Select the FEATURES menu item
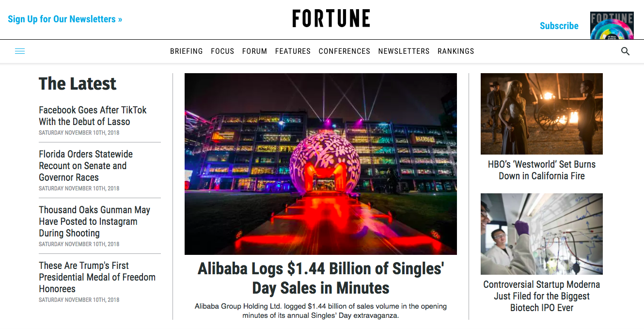Viewport: 644px width, 329px height. 293,51
